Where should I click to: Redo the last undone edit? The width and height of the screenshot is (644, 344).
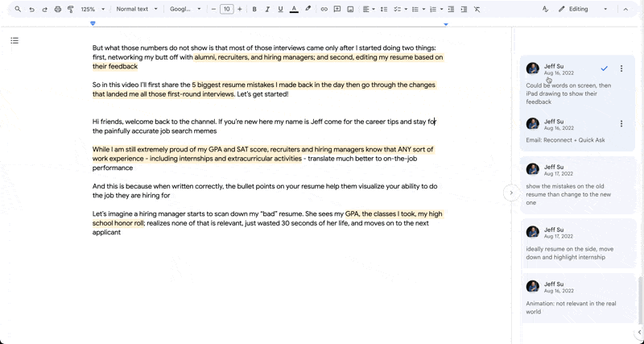click(45, 9)
